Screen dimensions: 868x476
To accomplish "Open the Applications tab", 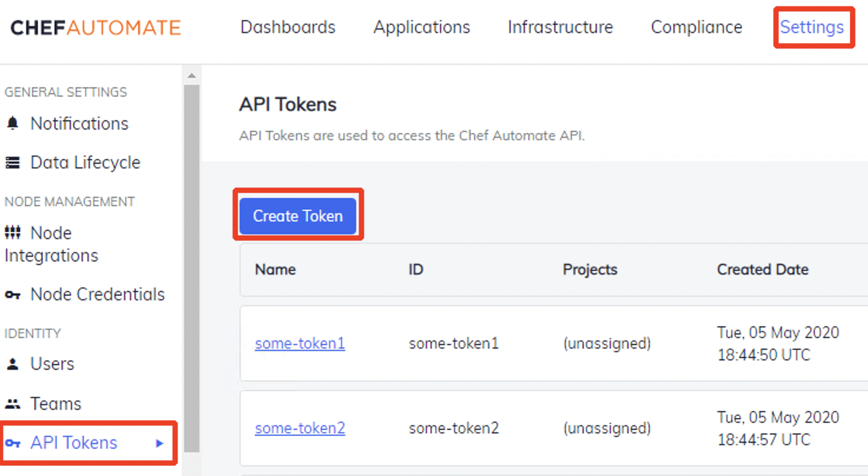I will point(422,27).
